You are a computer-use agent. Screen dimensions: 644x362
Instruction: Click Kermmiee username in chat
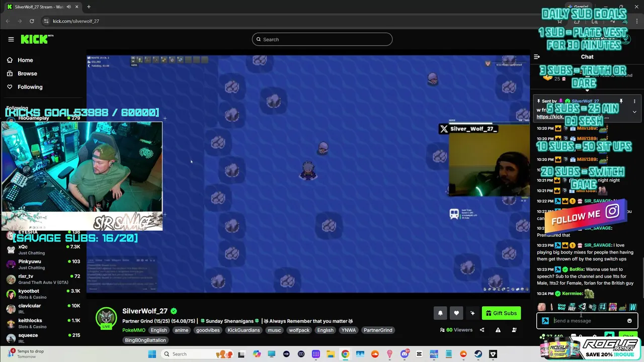pyautogui.click(x=572, y=294)
